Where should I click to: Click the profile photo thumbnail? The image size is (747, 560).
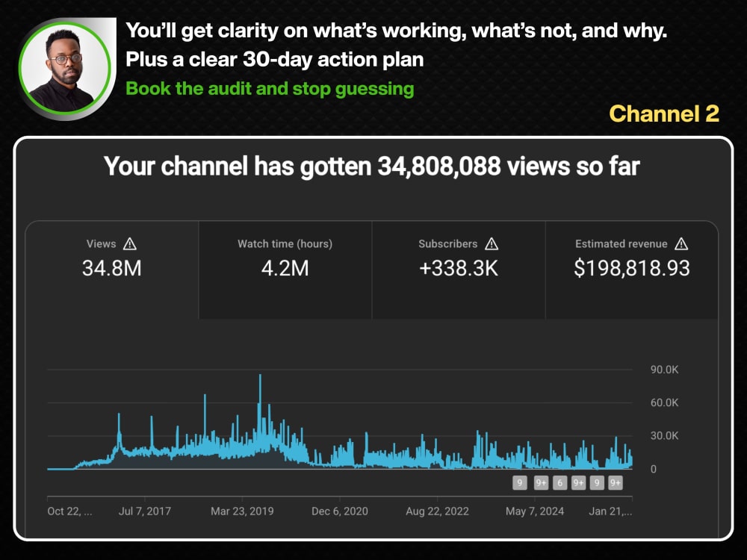65,68
